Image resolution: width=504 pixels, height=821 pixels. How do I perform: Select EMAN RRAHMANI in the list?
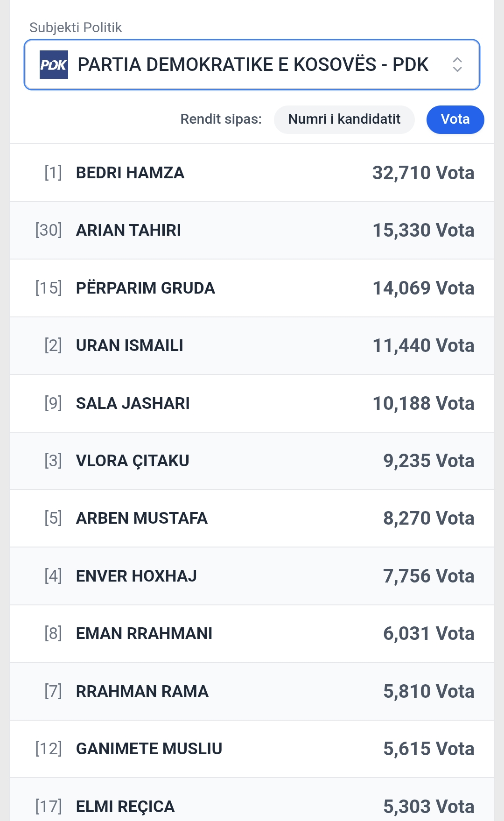point(252,633)
